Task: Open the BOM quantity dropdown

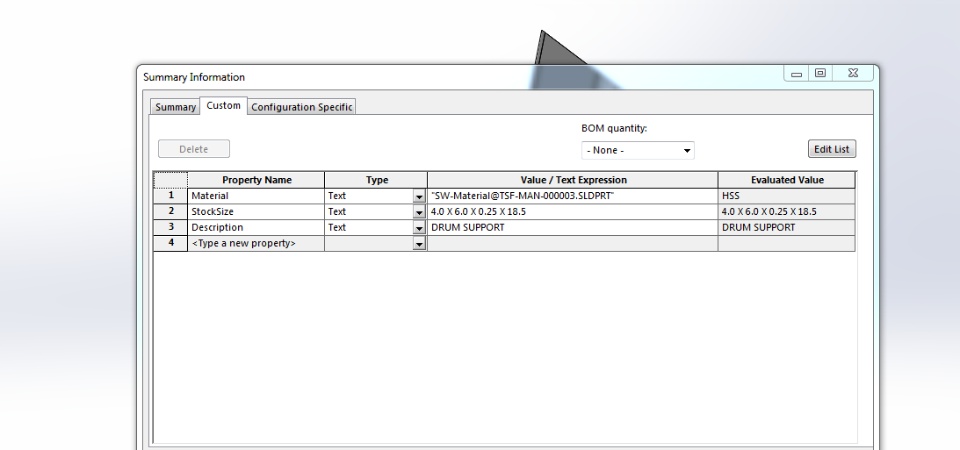Action: [637, 150]
